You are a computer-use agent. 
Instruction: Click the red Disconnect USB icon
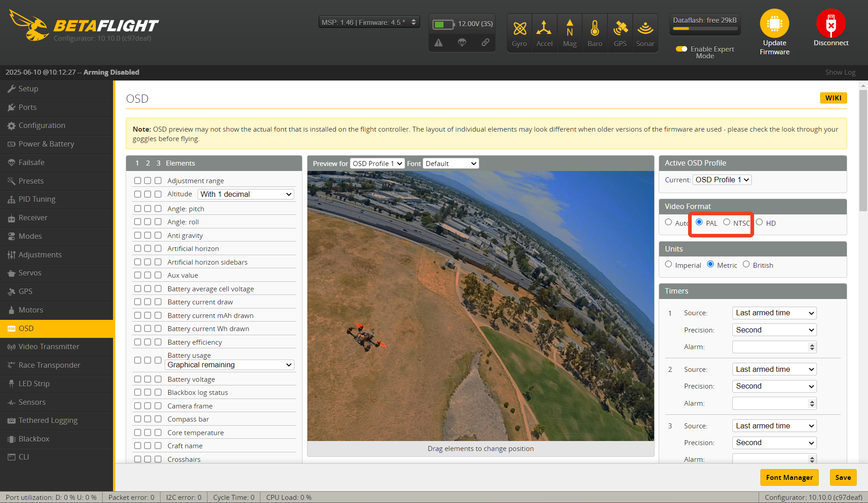click(831, 23)
